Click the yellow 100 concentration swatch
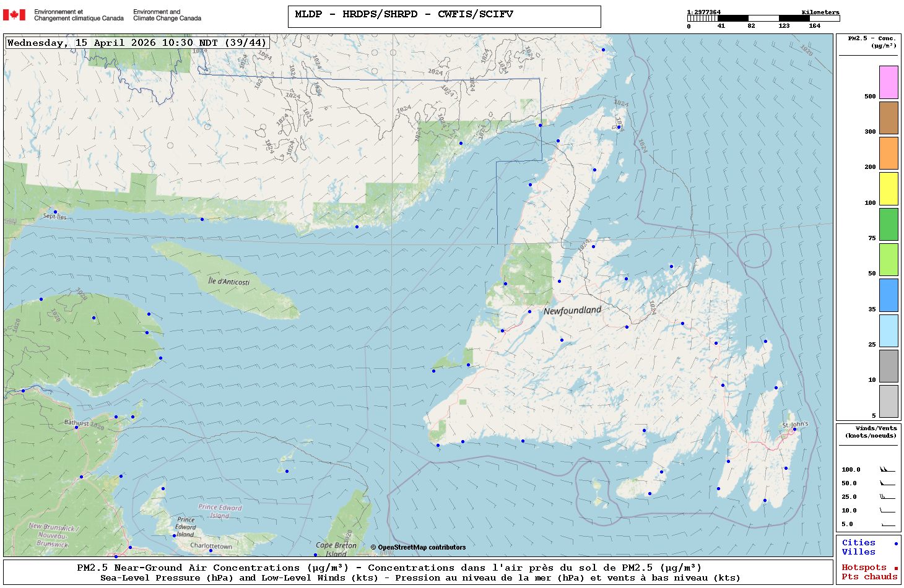Image resolution: width=904 pixels, height=588 pixels. 889,189
